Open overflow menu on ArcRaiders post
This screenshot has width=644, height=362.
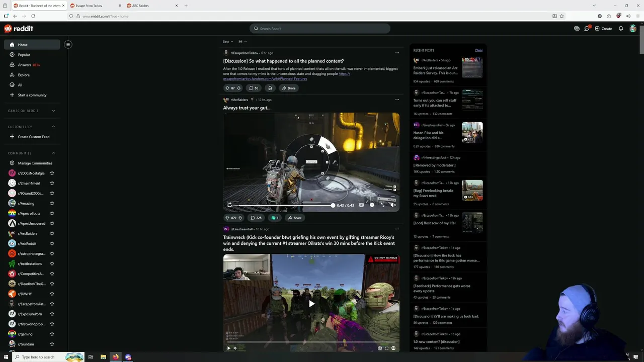click(x=397, y=100)
